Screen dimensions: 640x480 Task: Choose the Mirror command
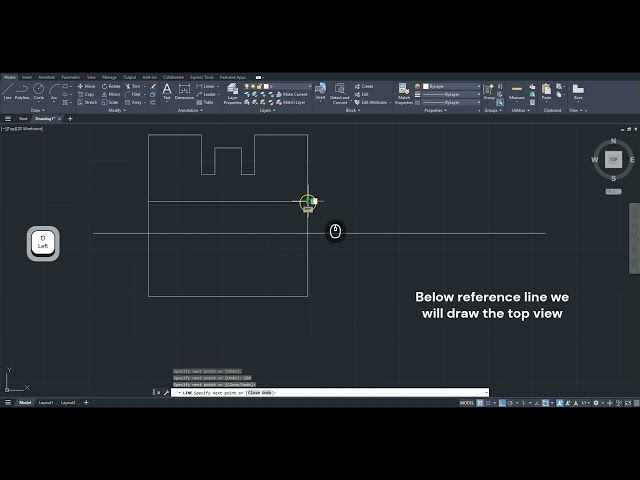pyautogui.click(x=111, y=94)
